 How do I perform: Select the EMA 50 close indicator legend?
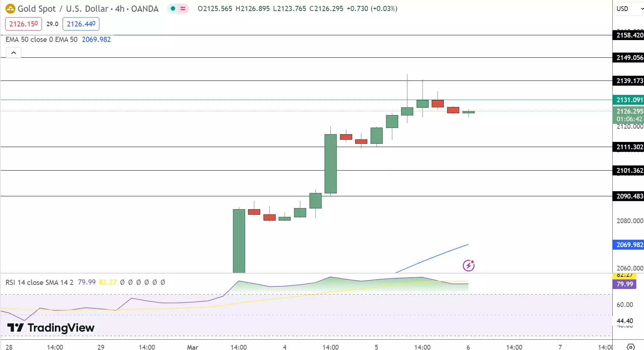(42, 39)
